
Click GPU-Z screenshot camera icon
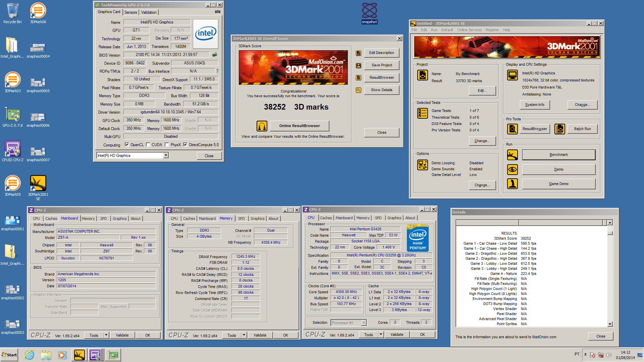pos(217,12)
